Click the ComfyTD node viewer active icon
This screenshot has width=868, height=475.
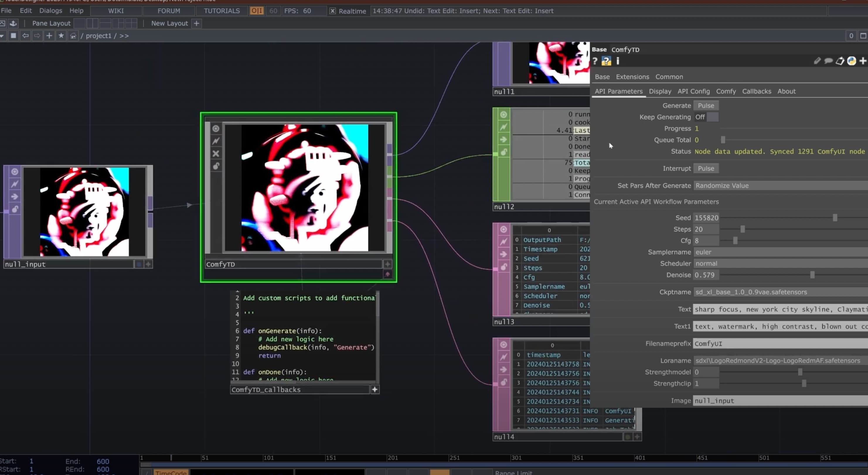point(216,129)
